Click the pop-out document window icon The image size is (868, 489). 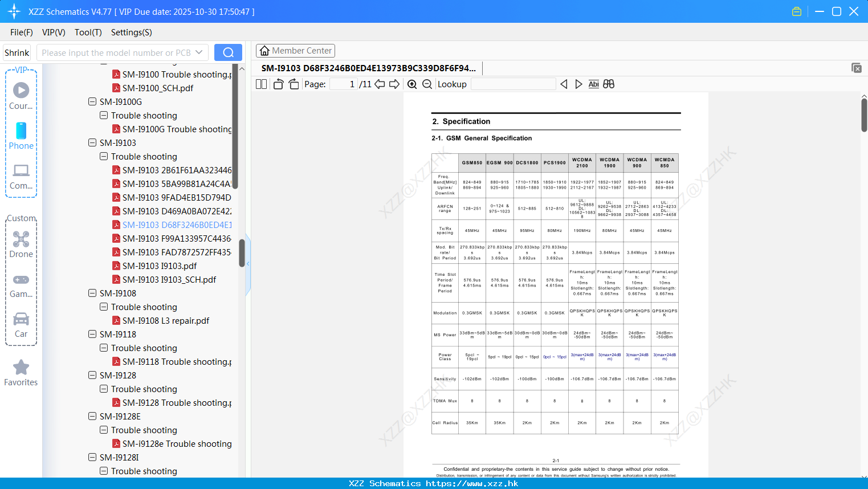click(x=857, y=68)
